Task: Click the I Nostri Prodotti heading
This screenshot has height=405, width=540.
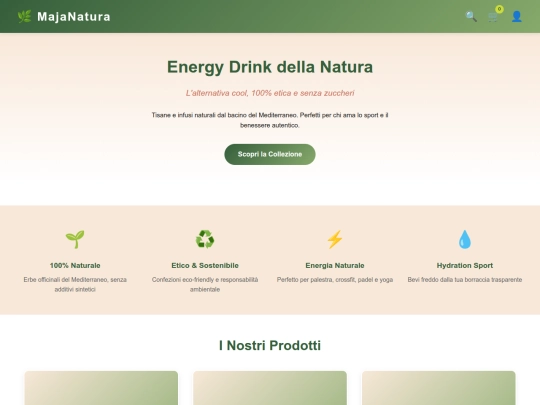Action: [x=270, y=345]
